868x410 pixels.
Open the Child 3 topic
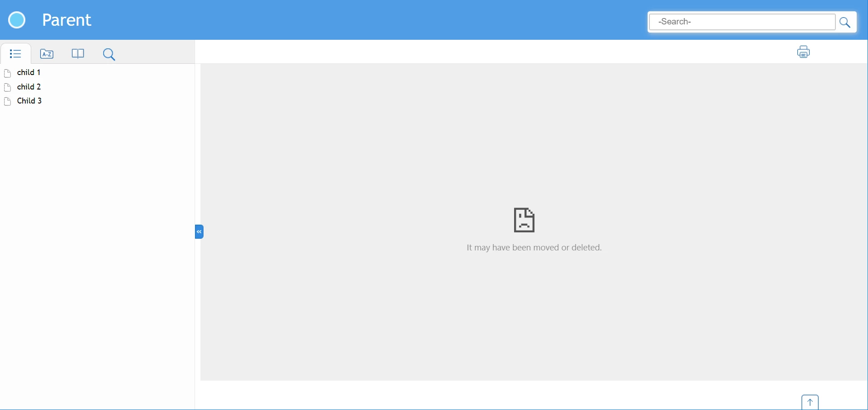[29, 101]
